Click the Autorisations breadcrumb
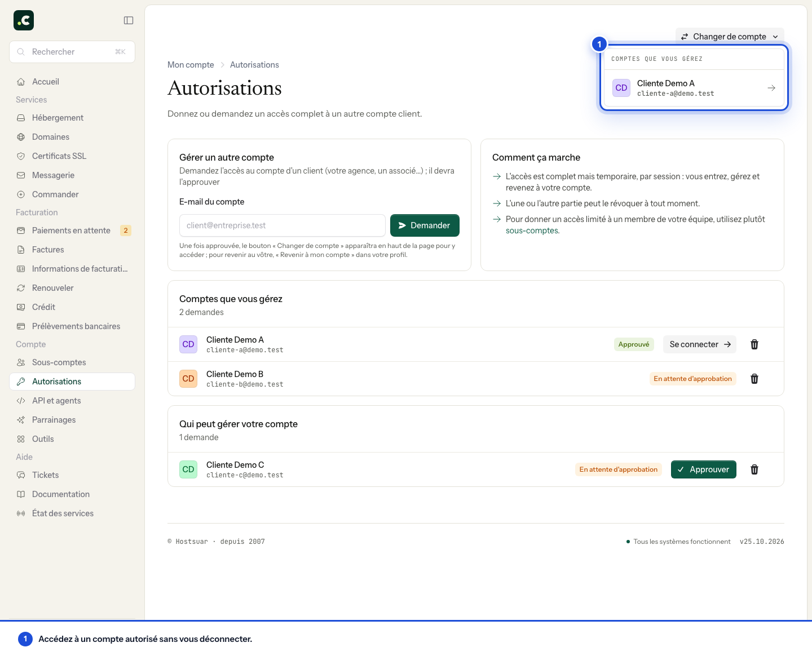Image resolution: width=812 pixels, height=656 pixels. tap(254, 65)
